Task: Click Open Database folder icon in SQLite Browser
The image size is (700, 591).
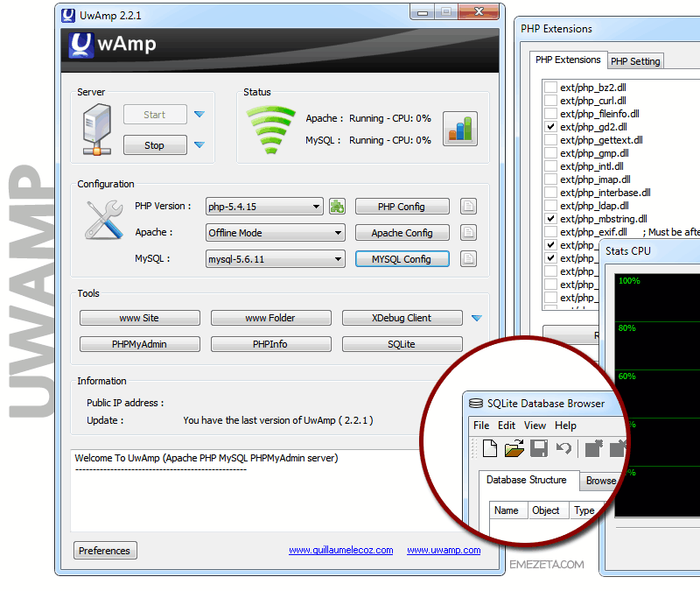Action: click(514, 448)
